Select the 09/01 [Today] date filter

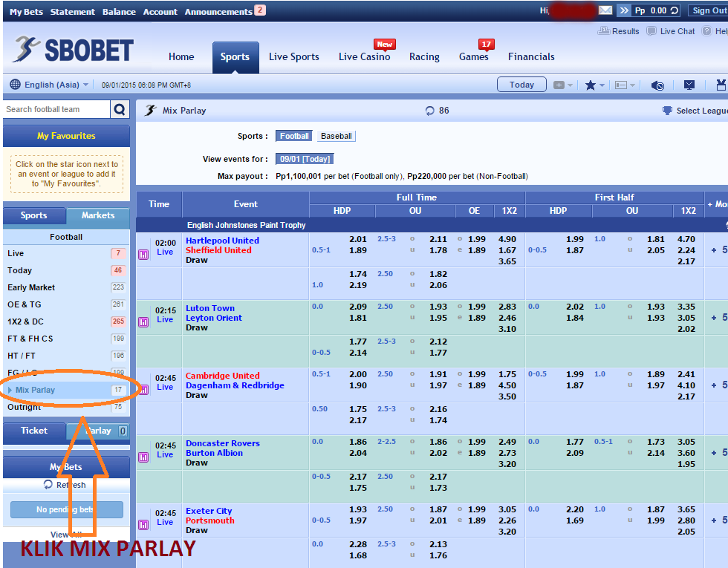tap(304, 159)
